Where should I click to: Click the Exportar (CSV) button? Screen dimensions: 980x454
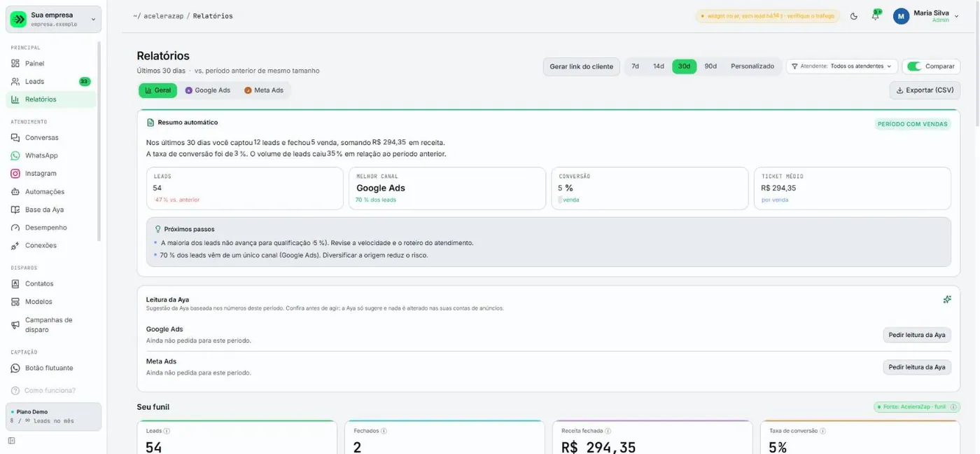click(925, 90)
